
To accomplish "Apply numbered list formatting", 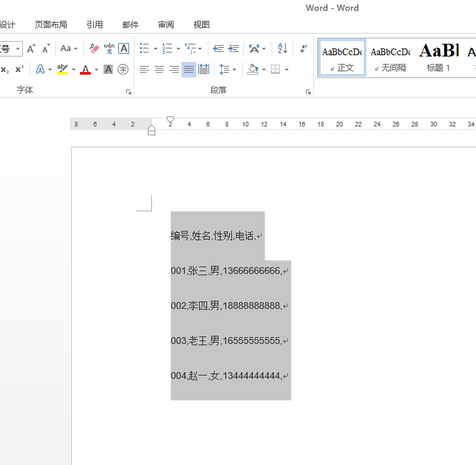I will [x=167, y=48].
